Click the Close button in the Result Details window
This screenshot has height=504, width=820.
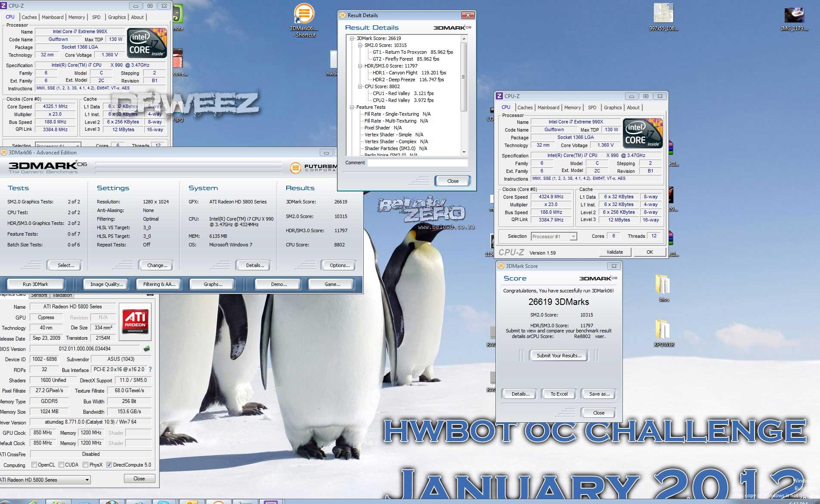[452, 181]
